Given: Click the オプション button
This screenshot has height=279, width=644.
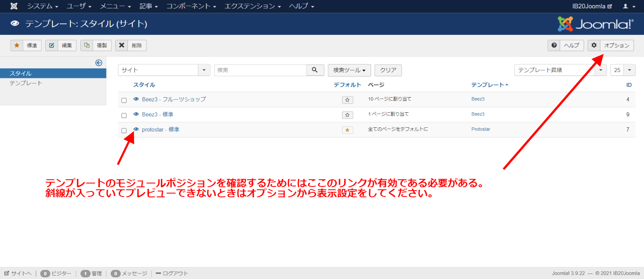Looking at the screenshot, I should click(611, 45).
